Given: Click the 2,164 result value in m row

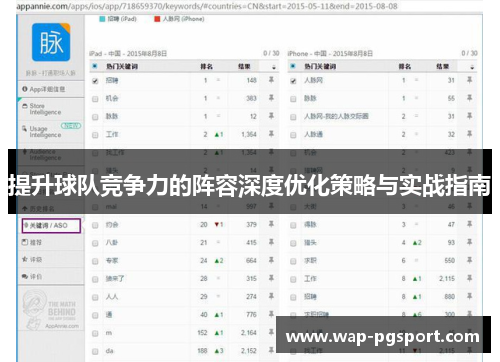Looking at the screenshot, I should click(x=249, y=333).
